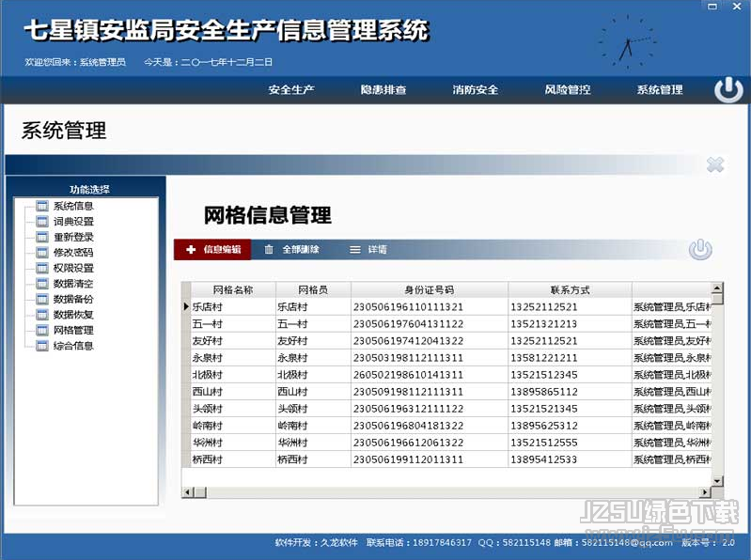751x560 pixels.
Task: Click the icon next to 系统信息
Action: click(42, 206)
